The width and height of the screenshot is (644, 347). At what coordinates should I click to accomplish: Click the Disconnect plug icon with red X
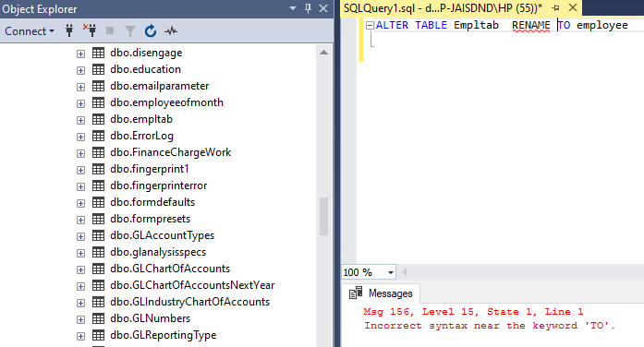pos(90,30)
